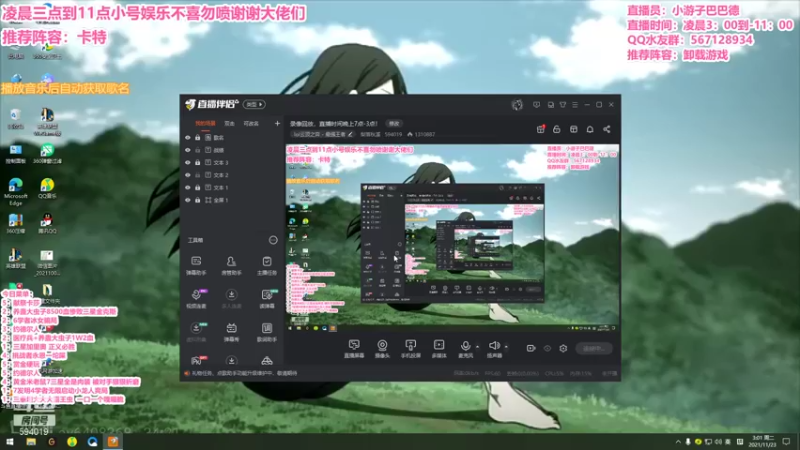
Task: Open the 主播任务 tool
Action: 267,266
